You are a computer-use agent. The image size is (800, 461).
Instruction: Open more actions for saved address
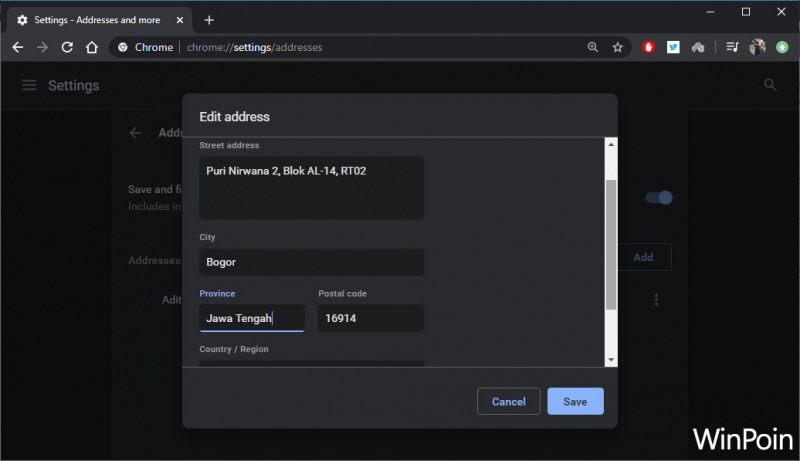[656, 300]
